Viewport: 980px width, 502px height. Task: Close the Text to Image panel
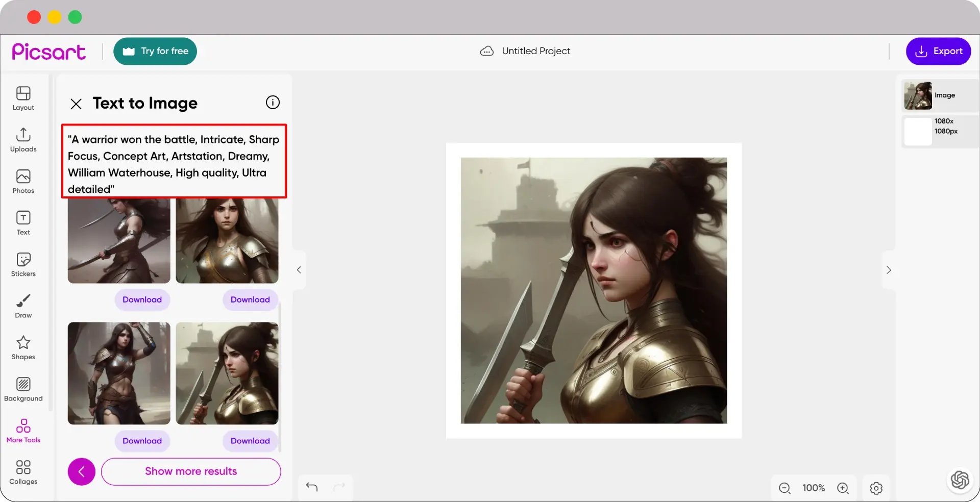76,104
